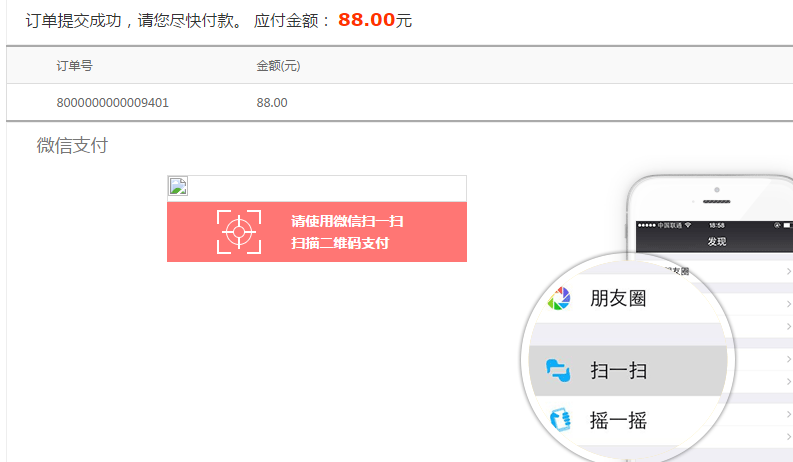Screen dimensions: 793x462
Task: Click the broken QR code image placeholder
Action: (178, 186)
